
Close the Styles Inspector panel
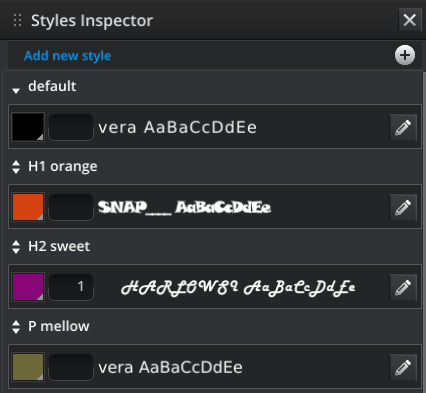409,20
